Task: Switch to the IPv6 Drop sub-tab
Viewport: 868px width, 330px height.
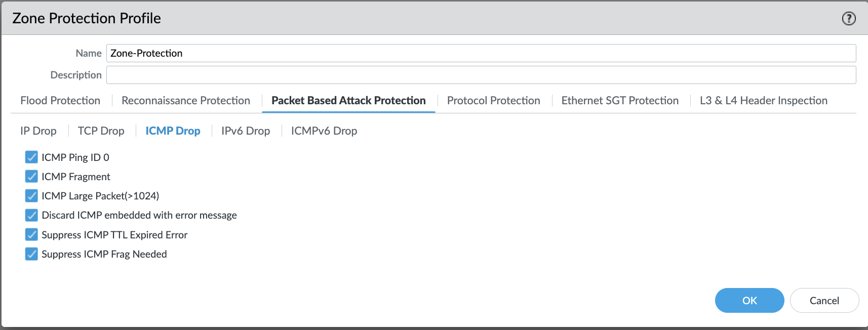Action: click(246, 131)
